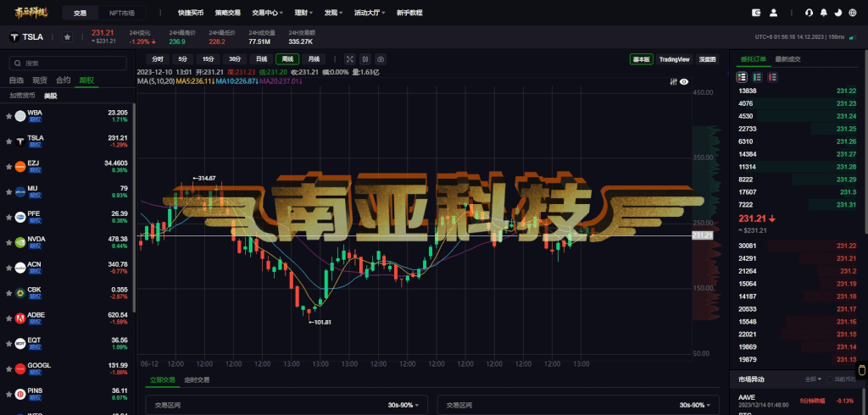Open the user account profile icon
This screenshot has width=868, height=415.
[773, 12]
